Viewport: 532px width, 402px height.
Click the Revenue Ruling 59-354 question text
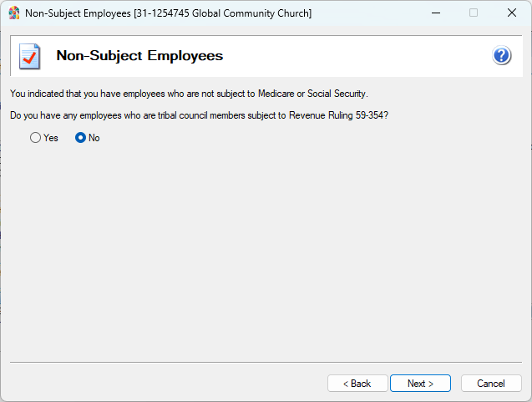[x=199, y=114]
